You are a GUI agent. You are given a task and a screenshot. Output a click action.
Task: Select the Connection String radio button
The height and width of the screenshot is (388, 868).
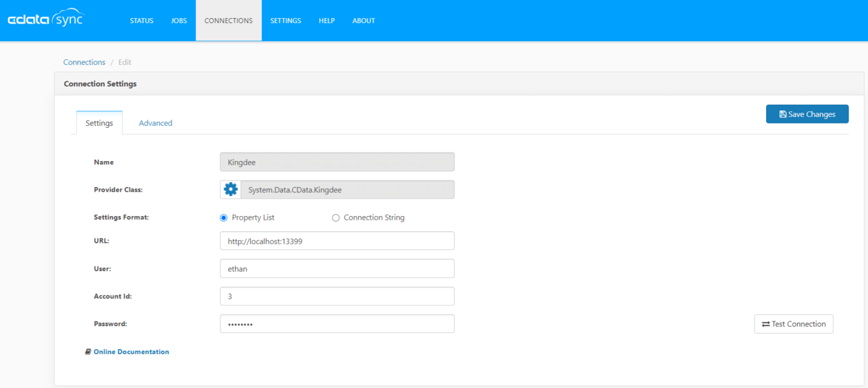pos(336,217)
